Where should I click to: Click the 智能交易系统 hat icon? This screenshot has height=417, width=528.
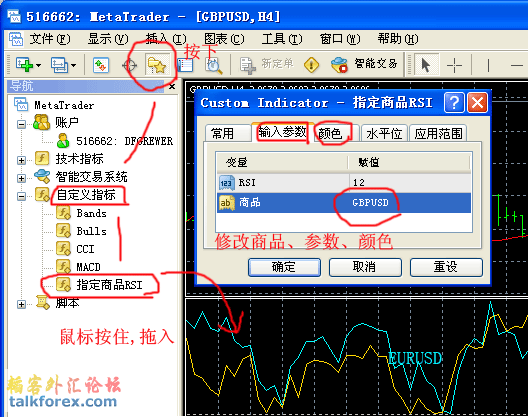pyautogui.click(x=42, y=176)
